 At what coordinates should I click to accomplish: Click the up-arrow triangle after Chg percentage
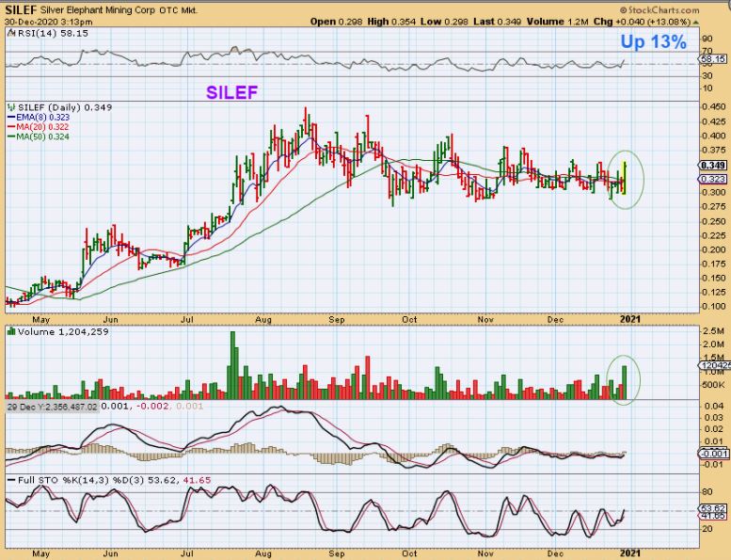pos(696,22)
